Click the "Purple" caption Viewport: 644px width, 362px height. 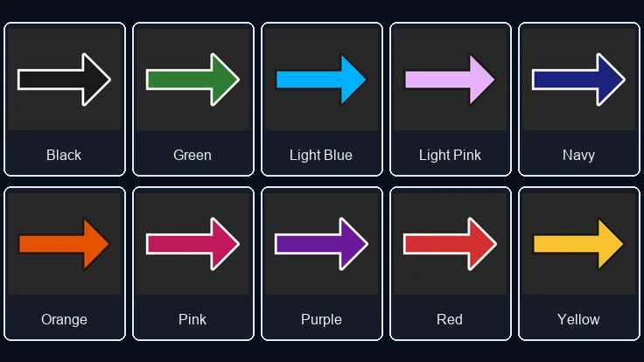coord(321,320)
